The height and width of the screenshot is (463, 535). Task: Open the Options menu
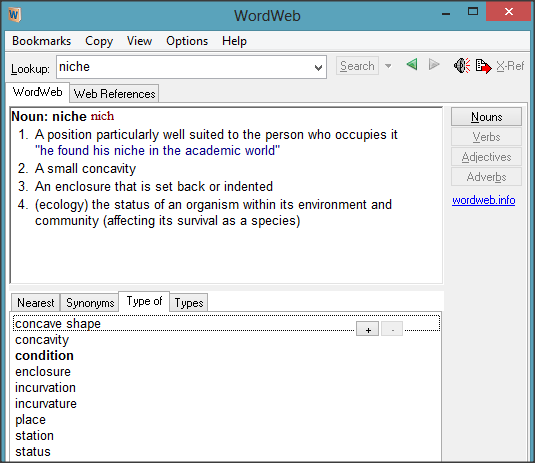tap(187, 41)
